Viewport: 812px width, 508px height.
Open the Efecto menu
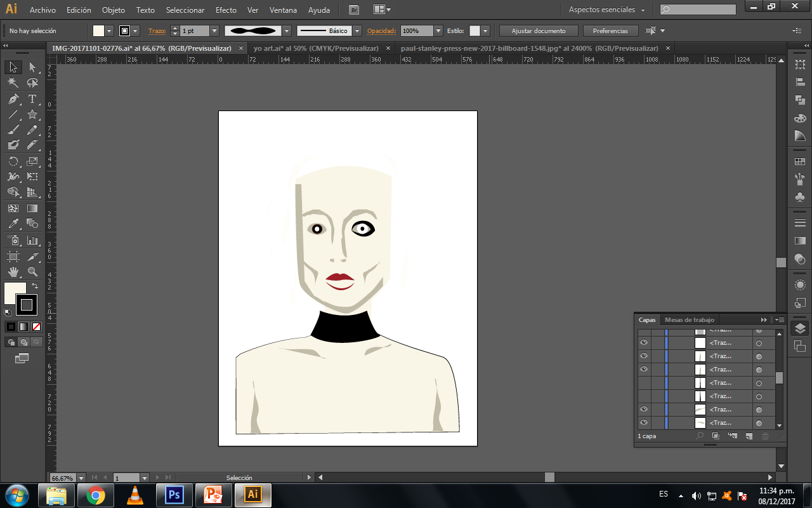(226, 10)
